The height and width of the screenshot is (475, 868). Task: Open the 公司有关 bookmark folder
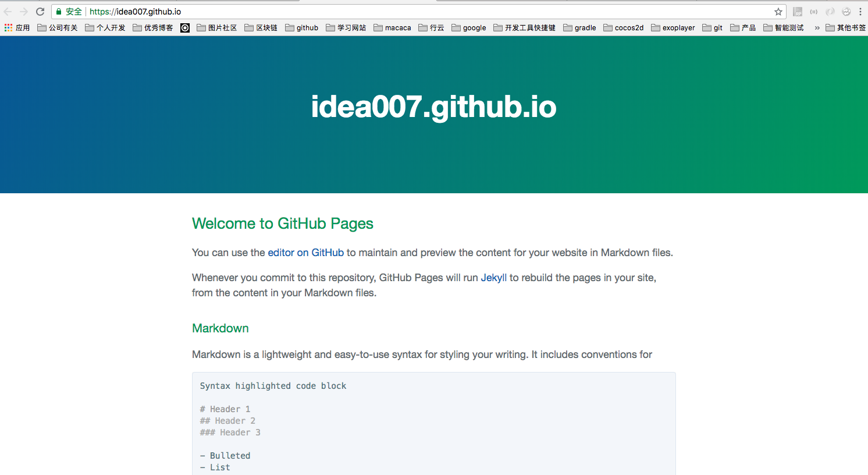(58, 27)
